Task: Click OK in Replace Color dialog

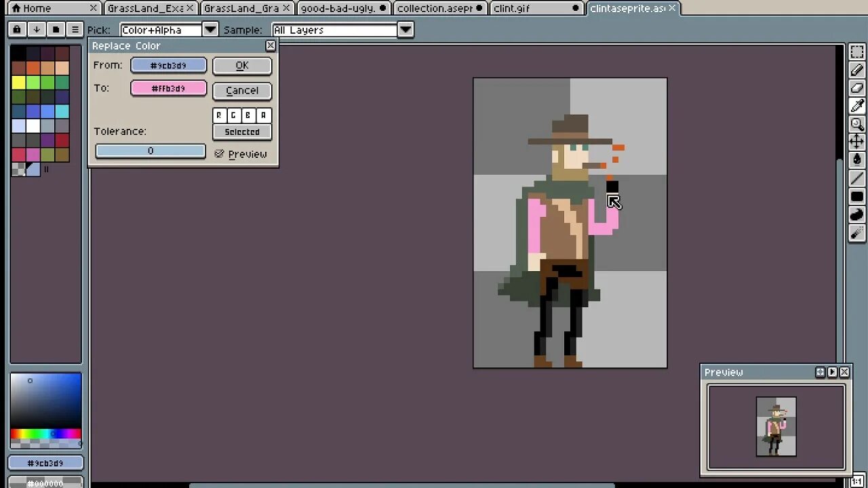Action: pos(242,65)
